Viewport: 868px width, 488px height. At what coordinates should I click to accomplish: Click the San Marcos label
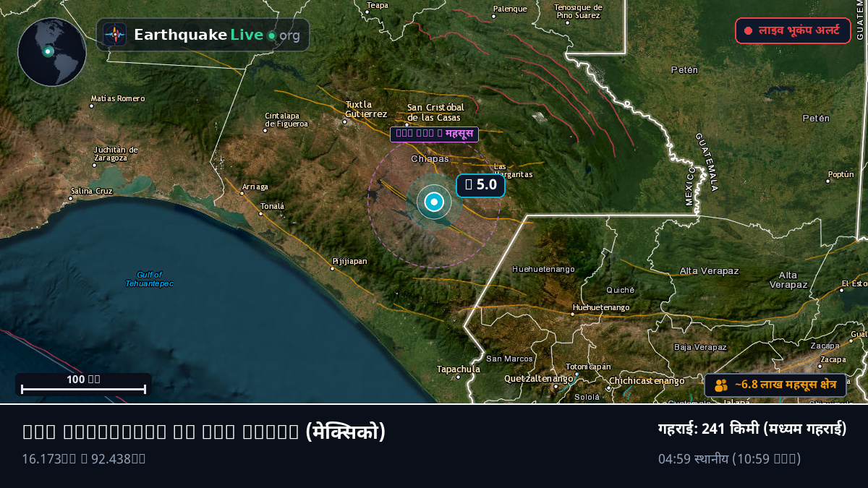pos(509,359)
